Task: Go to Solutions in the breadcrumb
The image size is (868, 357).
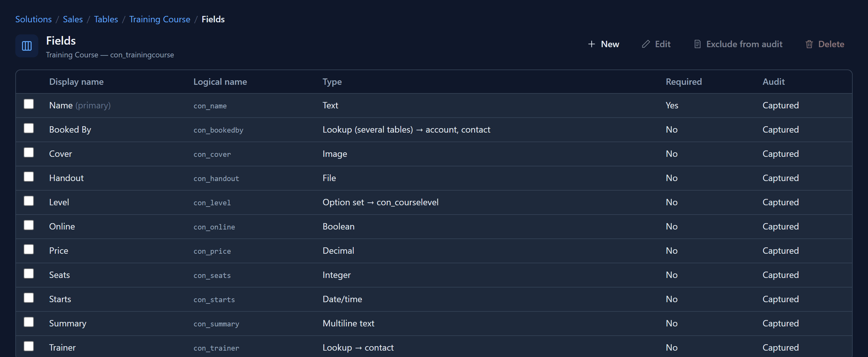Action: click(x=34, y=19)
